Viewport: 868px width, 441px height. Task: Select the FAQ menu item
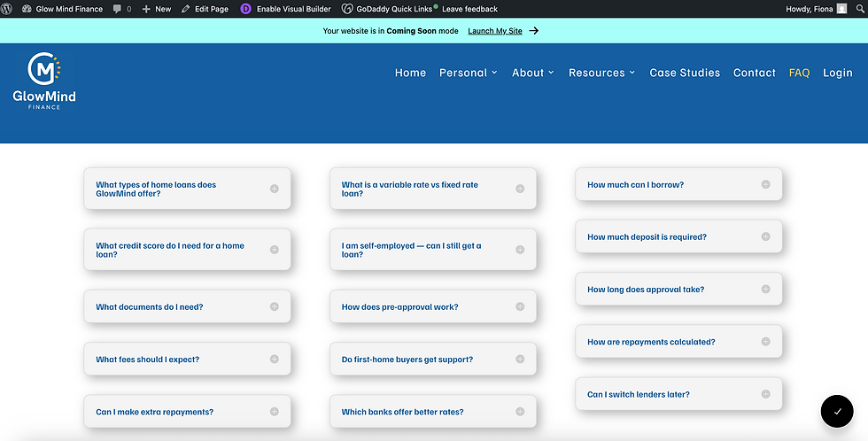tap(799, 73)
